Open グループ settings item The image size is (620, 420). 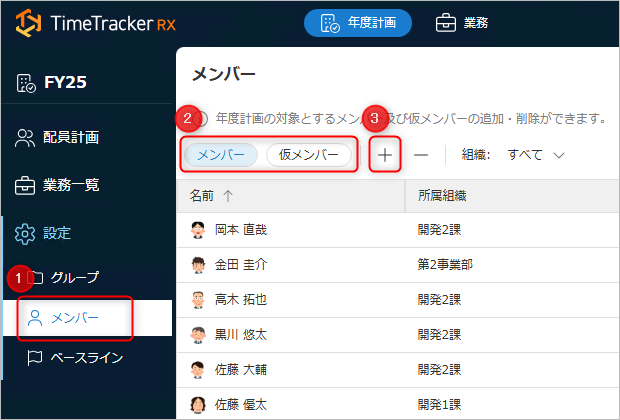coord(74,277)
